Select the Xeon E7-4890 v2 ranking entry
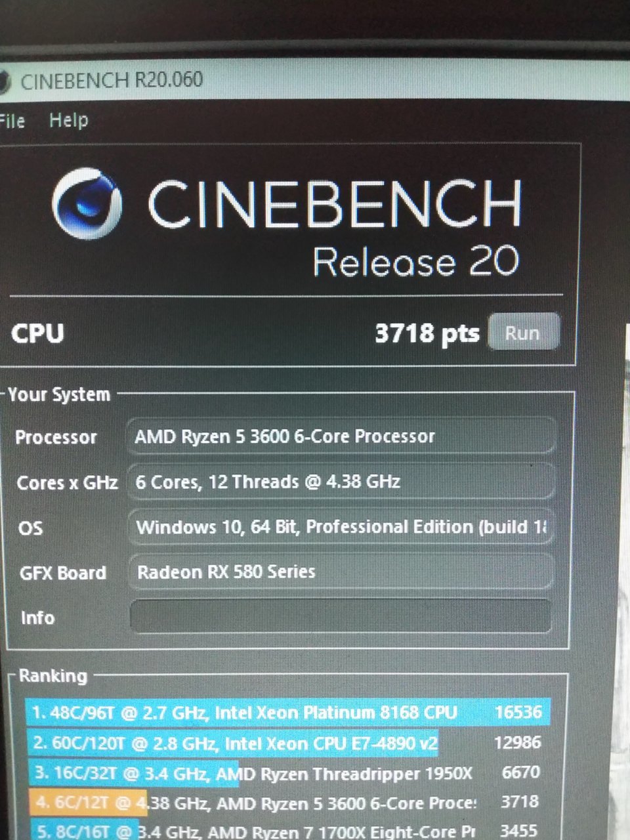Screen dimensions: 630x840 point(288,743)
